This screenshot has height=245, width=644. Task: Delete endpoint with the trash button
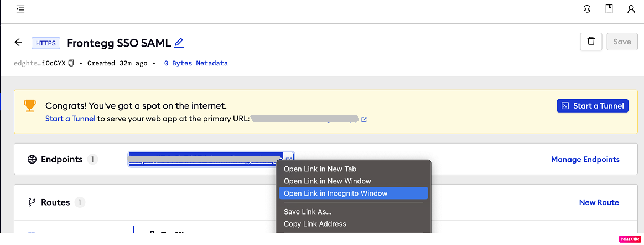[x=591, y=42]
